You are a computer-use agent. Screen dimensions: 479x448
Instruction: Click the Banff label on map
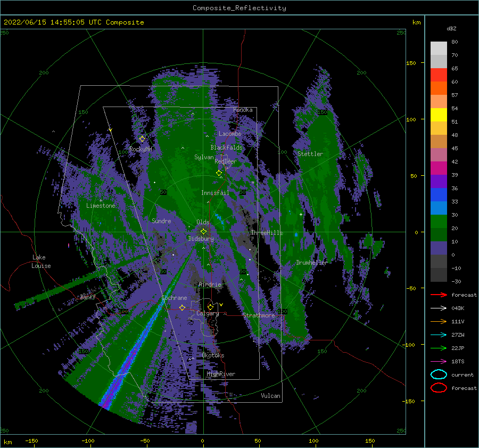click(x=88, y=297)
